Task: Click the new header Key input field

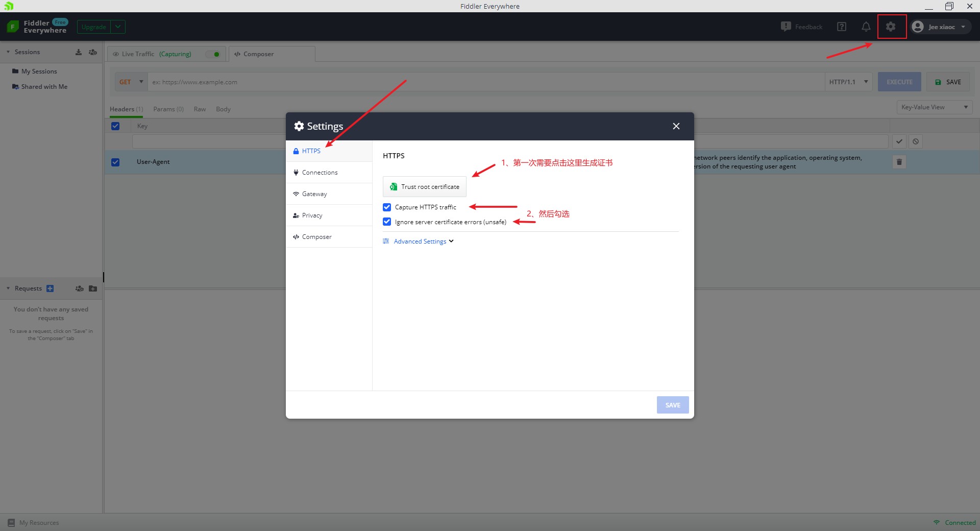Action: coord(209,141)
